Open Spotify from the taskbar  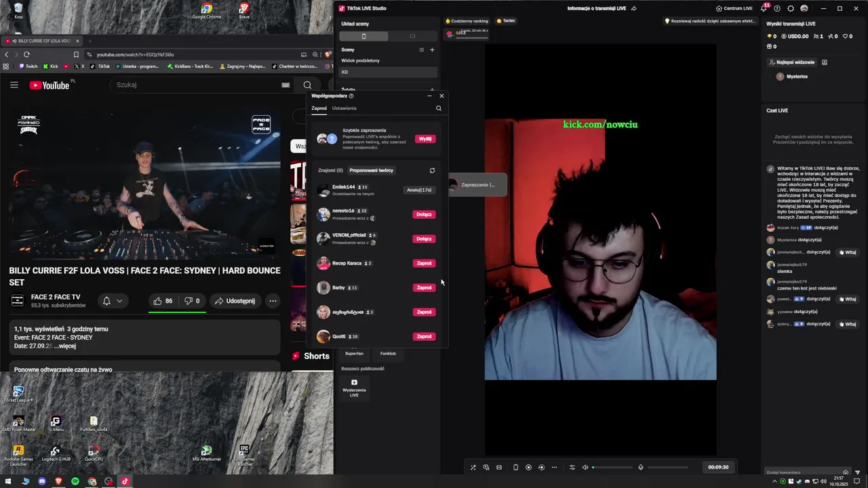(75, 481)
